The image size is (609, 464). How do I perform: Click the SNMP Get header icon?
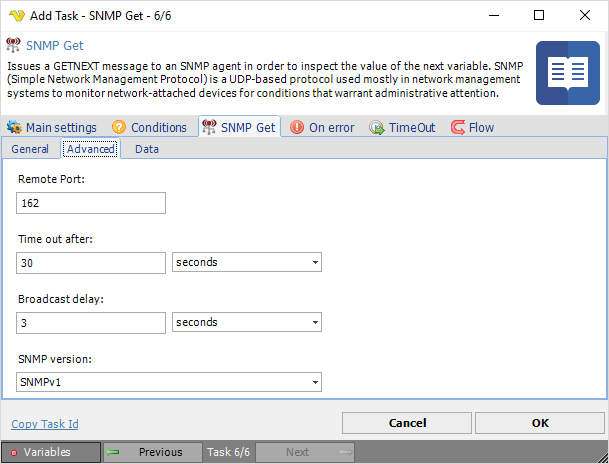pos(13,45)
